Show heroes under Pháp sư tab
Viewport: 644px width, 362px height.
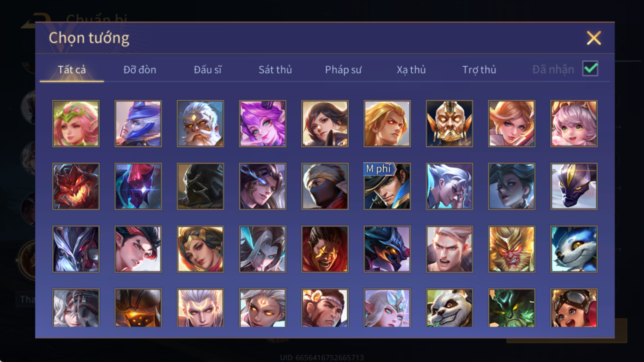[343, 70]
